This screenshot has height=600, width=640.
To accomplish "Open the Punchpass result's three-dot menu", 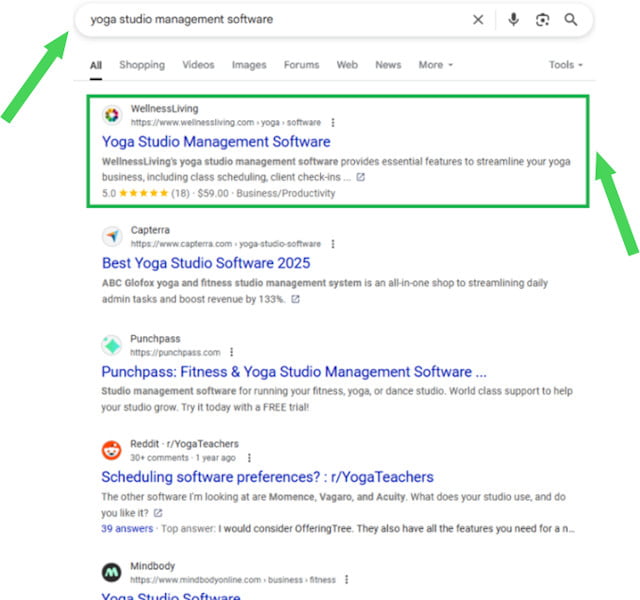I will click(231, 352).
